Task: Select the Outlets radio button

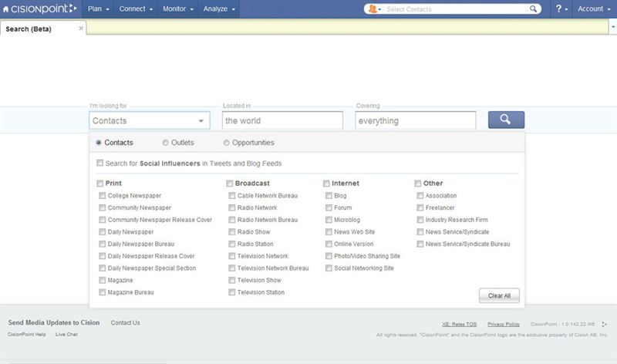Action: tap(166, 143)
